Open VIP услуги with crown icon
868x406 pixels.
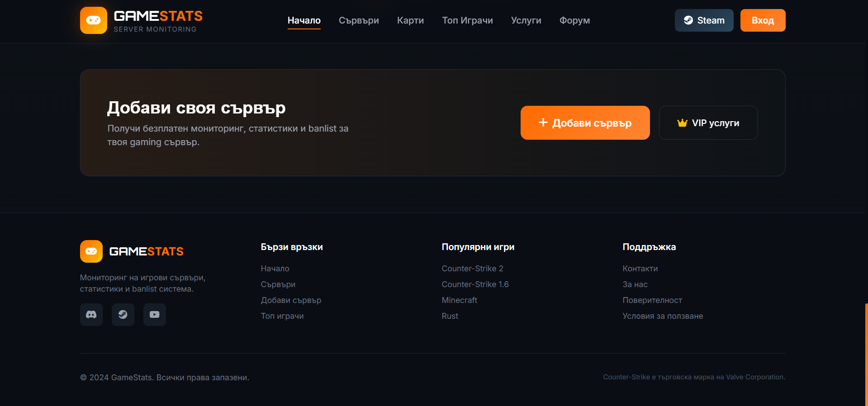(x=708, y=123)
